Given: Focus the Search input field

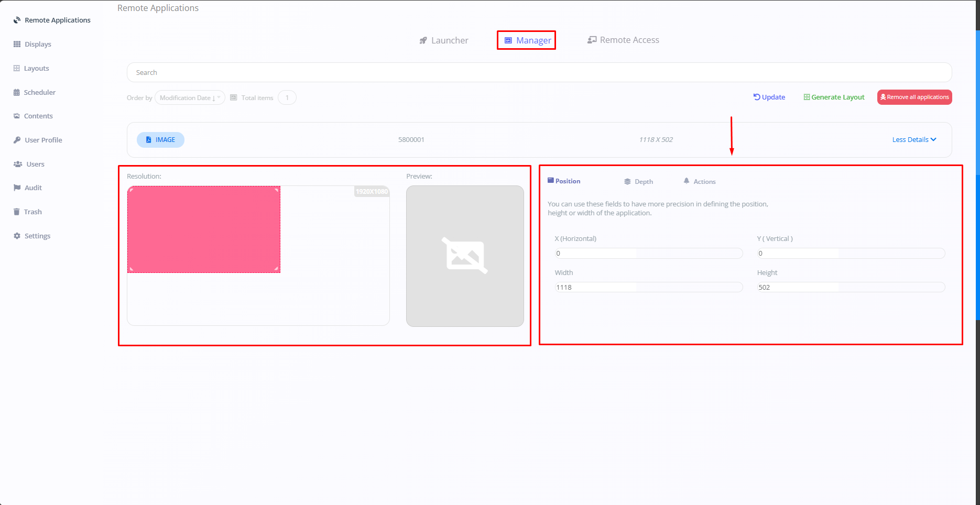Looking at the screenshot, I should pyautogui.click(x=539, y=73).
